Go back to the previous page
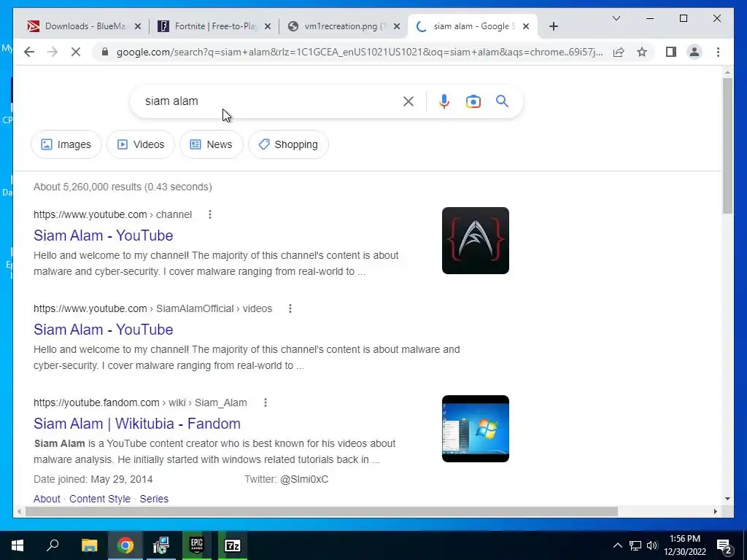This screenshot has width=747, height=560. [x=29, y=52]
